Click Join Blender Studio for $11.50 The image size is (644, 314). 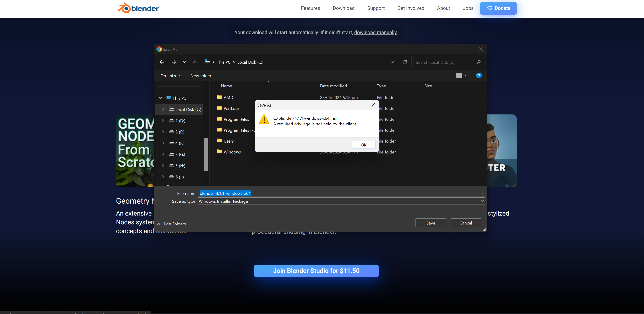pos(316,271)
